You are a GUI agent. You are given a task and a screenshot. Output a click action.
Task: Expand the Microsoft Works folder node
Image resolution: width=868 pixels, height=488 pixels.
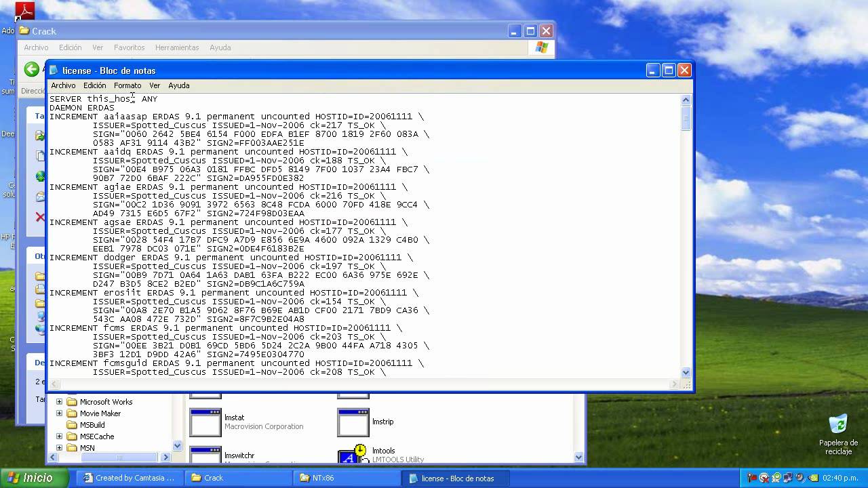pos(59,402)
